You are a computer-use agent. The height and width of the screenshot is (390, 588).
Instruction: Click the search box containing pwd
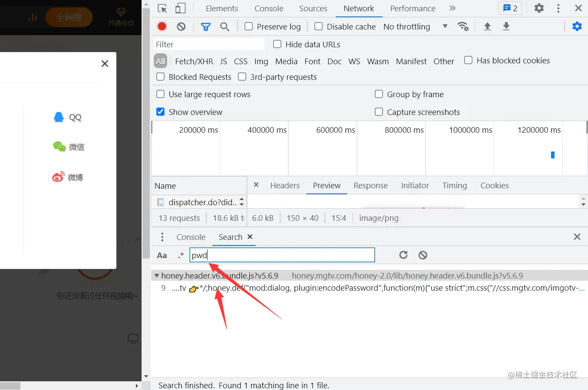282,255
